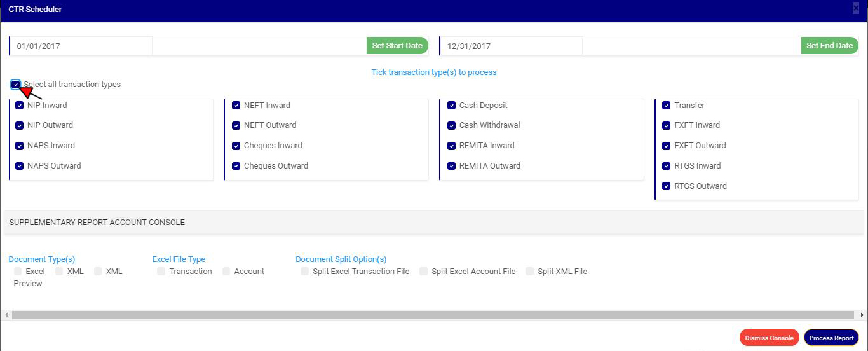Enable the Excel document type checkbox
Screen dimensions: 868x351
pos(18,272)
